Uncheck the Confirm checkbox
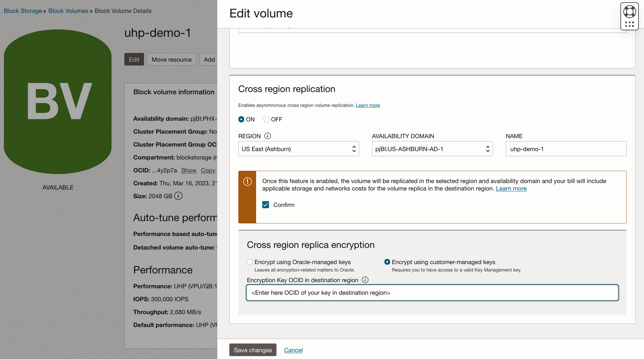Image resolution: width=644 pixels, height=359 pixels. pyautogui.click(x=265, y=205)
